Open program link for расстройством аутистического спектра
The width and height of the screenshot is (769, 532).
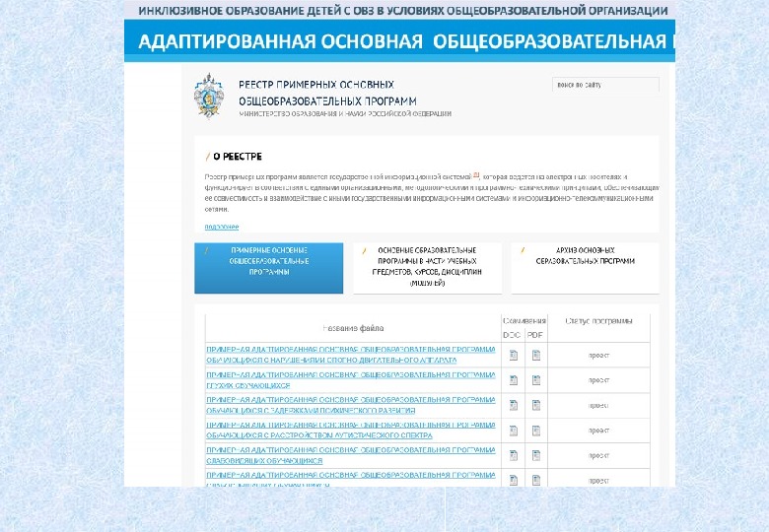point(351,431)
